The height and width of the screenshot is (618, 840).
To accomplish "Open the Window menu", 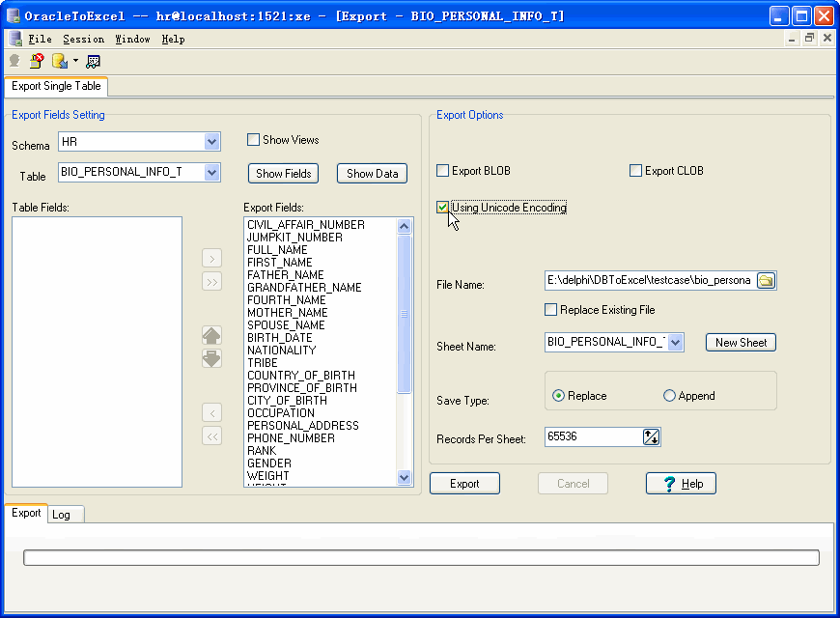I will (132, 39).
